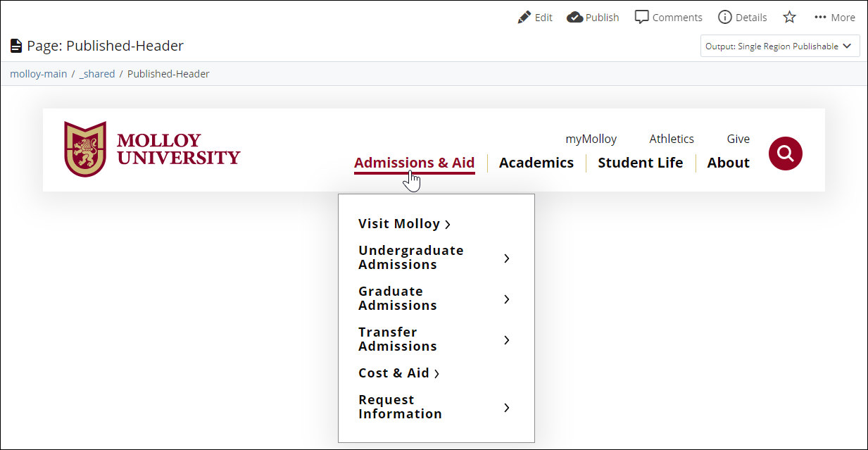The height and width of the screenshot is (450, 868).
Task: Open the More ellipsis menu
Action: [x=834, y=17]
